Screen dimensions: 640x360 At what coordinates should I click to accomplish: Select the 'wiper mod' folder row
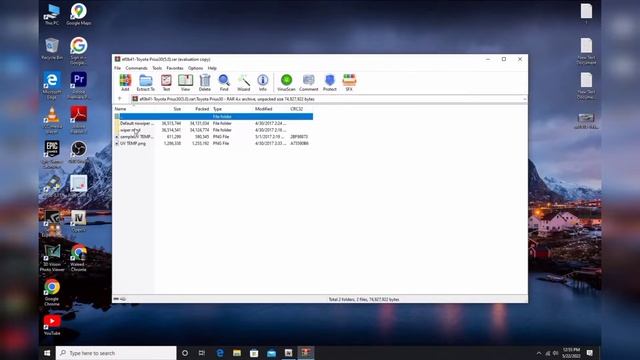tap(213, 130)
